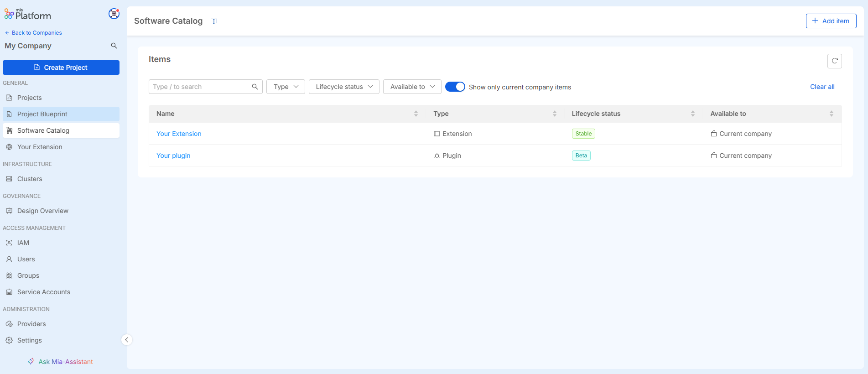The height and width of the screenshot is (374, 868).
Task: Open Clusters in the sidebar menu
Action: (x=30, y=179)
